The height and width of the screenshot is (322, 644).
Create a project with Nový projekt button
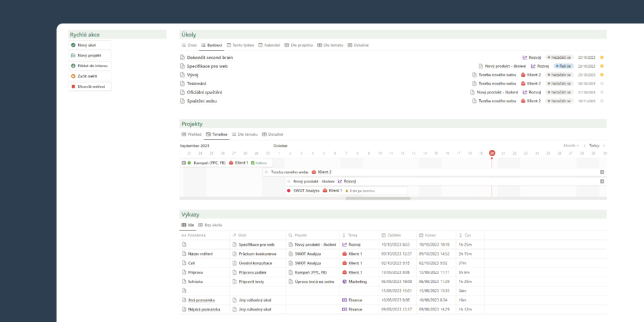pos(90,56)
